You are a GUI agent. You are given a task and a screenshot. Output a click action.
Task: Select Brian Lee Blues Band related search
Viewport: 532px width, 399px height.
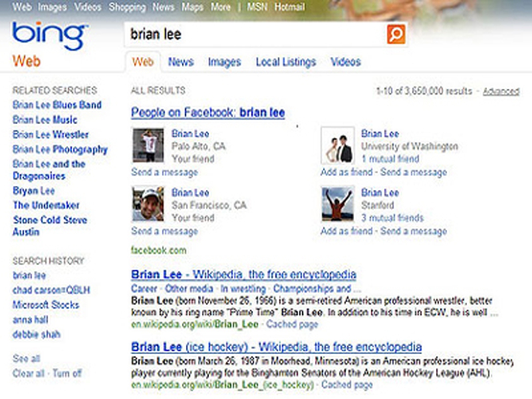click(x=57, y=105)
